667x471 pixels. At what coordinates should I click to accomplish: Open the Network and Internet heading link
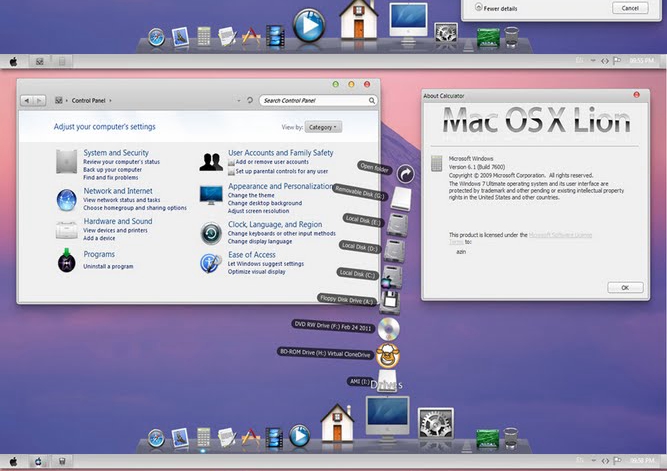tap(118, 191)
